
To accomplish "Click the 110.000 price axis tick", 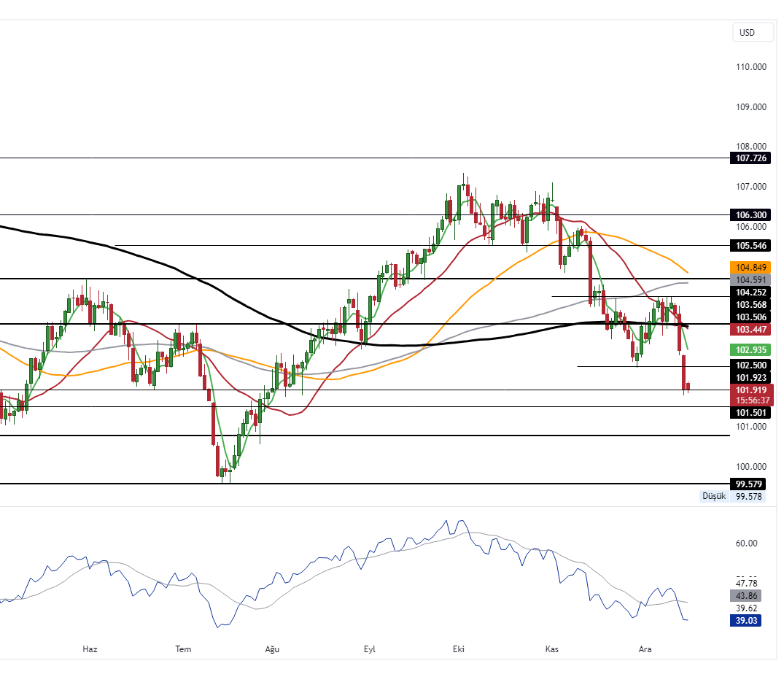I will pos(751,67).
